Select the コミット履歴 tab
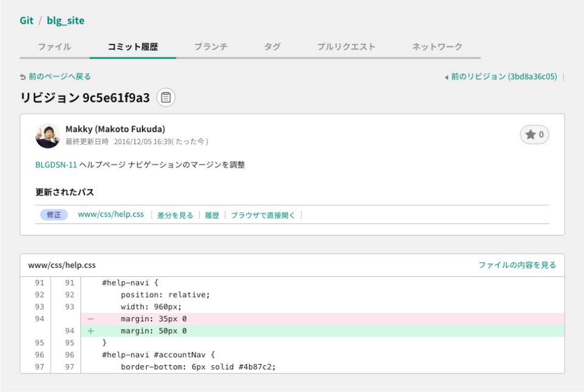The width and height of the screenshot is (584, 392). point(133,47)
